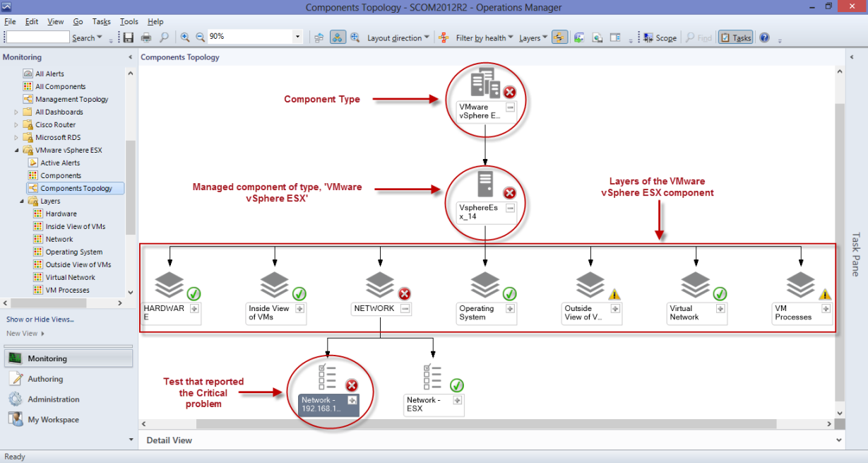Click the diagram vertical scrollbar thumb
Viewport: 868px width, 463px height.
click(x=839, y=251)
